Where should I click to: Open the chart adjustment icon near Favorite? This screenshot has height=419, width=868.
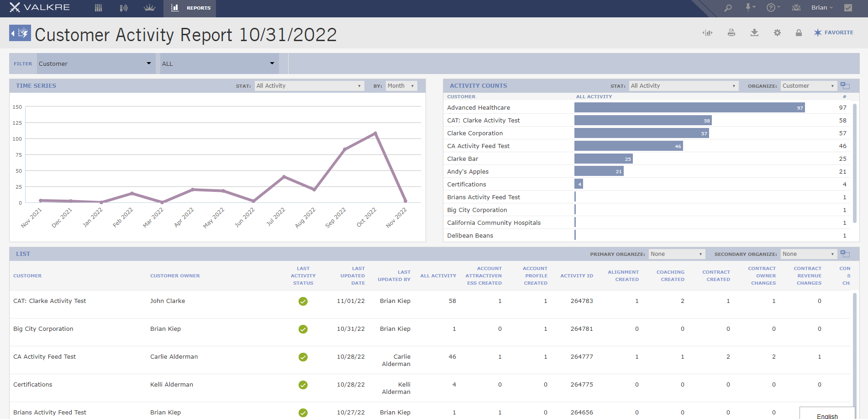point(708,32)
